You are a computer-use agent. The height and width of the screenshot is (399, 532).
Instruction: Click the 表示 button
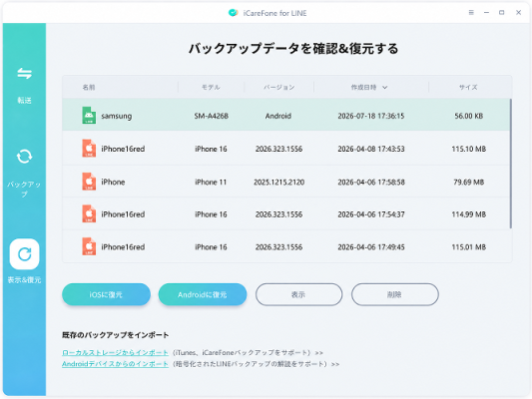tap(298, 294)
